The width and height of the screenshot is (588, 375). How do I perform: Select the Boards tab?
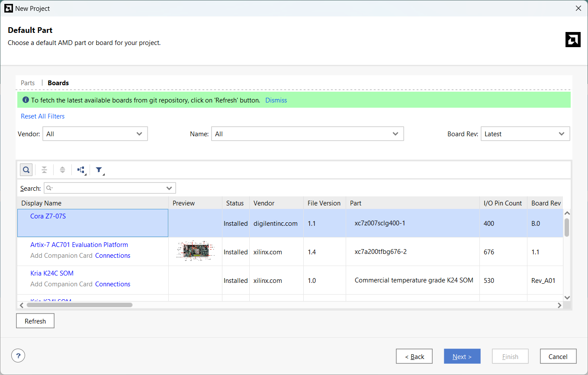tap(58, 83)
